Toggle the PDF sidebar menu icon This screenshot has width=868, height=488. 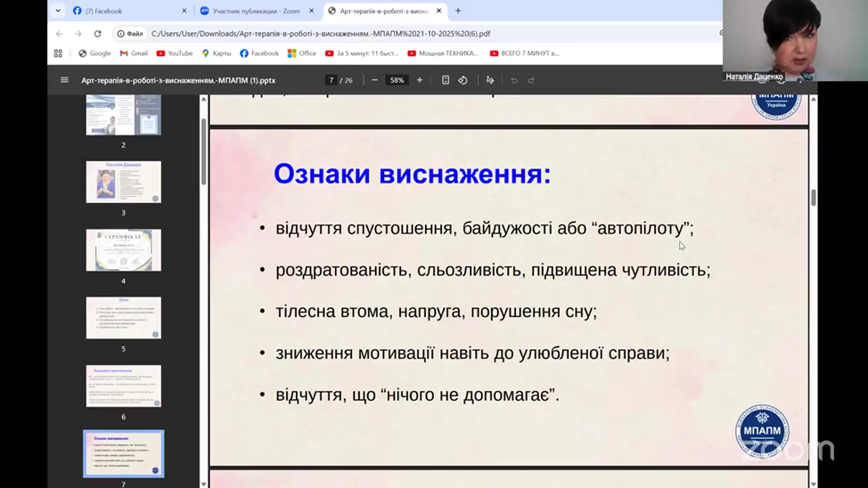[64, 80]
